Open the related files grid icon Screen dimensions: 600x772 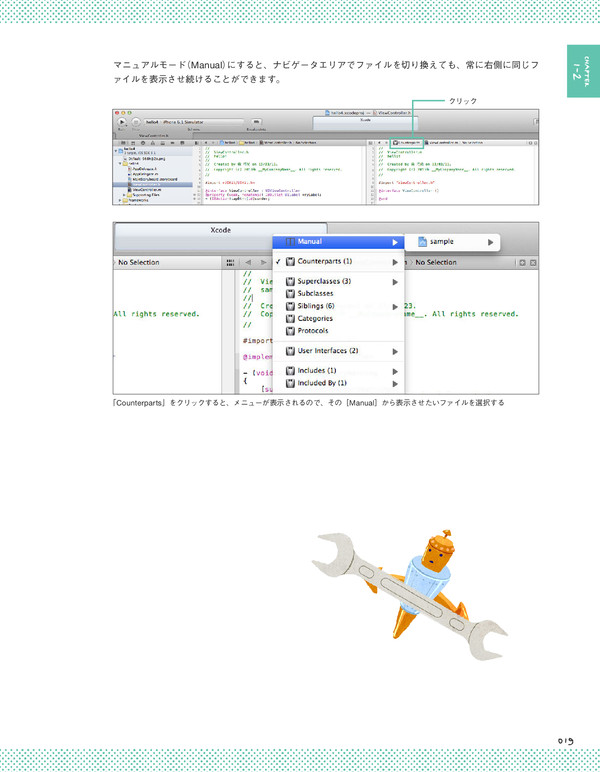click(x=229, y=262)
